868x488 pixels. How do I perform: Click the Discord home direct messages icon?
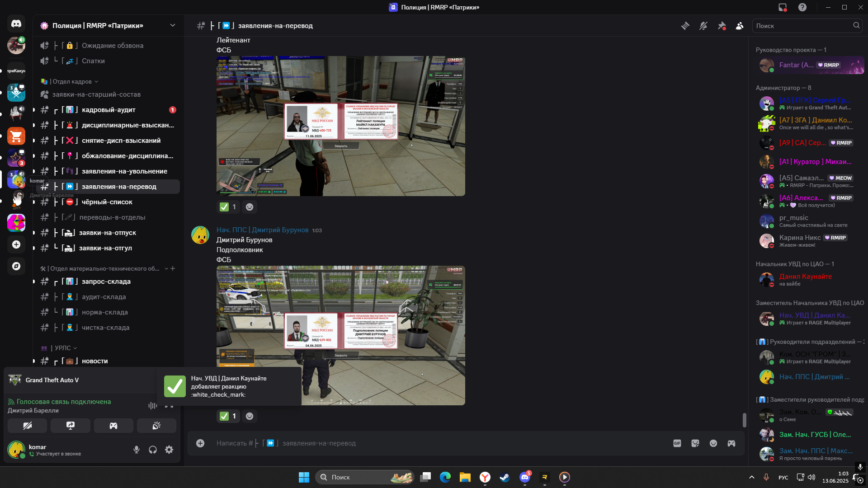point(16,23)
